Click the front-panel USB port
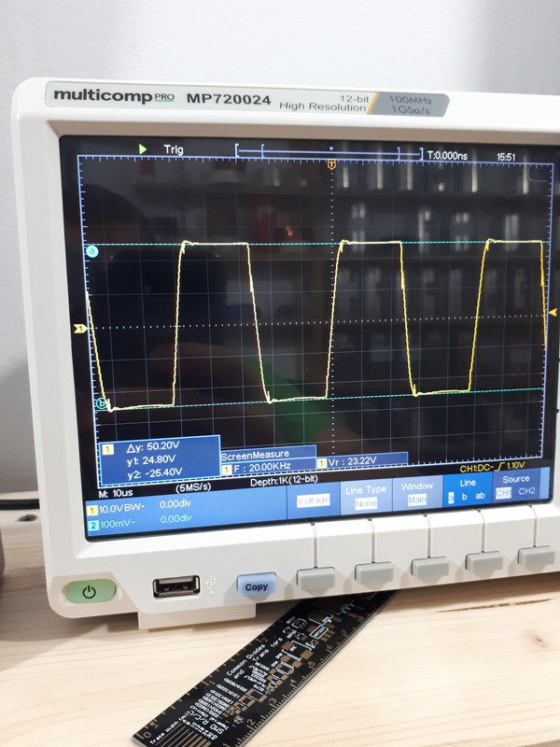 (176, 586)
